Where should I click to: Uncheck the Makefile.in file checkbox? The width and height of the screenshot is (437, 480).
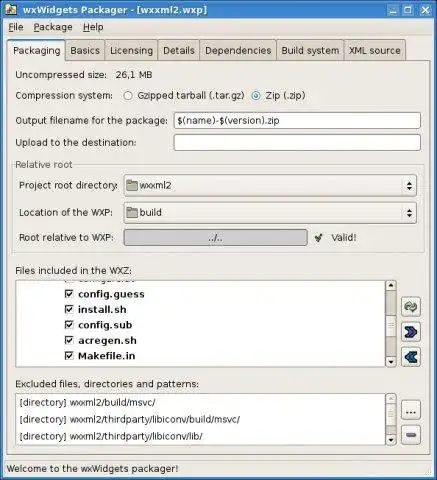coord(69,356)
